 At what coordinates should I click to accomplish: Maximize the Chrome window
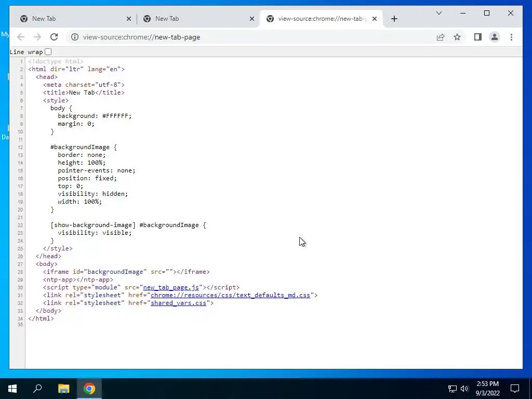tap(486, 13)
